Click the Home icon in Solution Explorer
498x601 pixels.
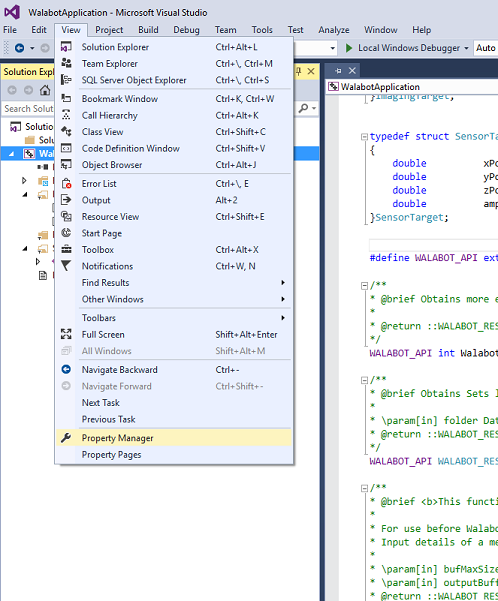[x=45, y=90]
